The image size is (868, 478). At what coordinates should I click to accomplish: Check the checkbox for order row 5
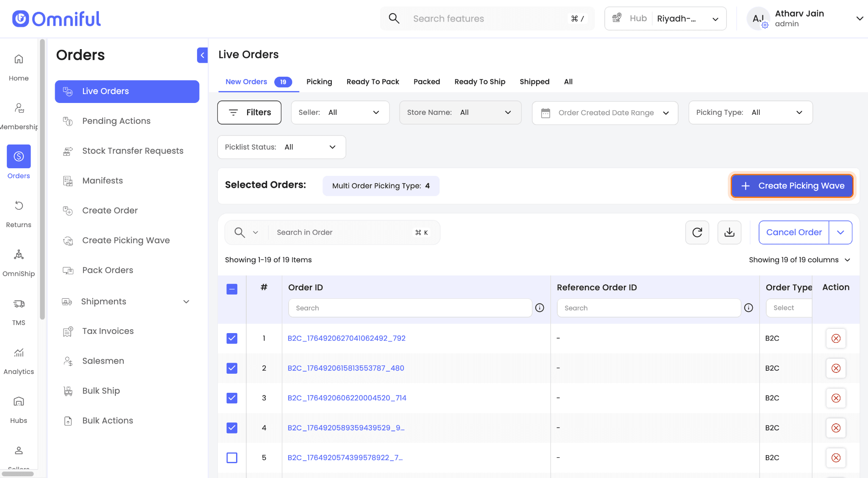point(232,458)
